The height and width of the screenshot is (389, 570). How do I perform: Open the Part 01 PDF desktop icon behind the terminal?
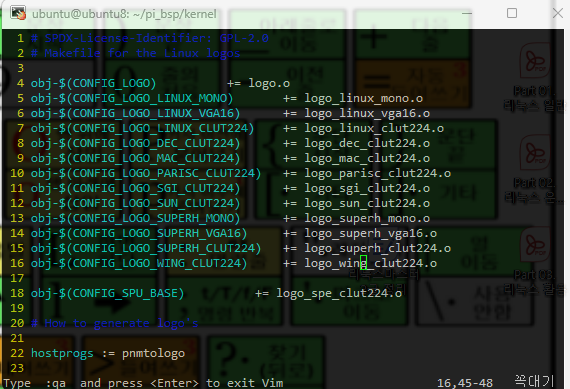click(x=534, y=77)
